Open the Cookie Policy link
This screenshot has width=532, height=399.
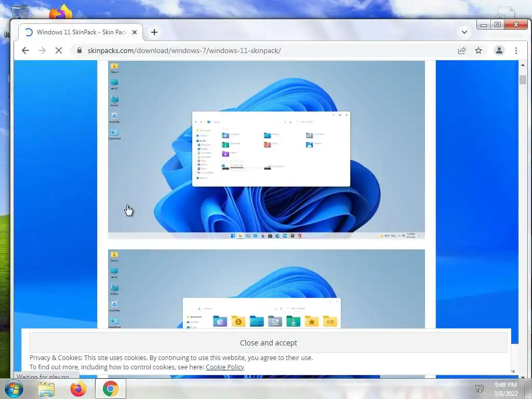pyautogui.click(x=224, y=367)
